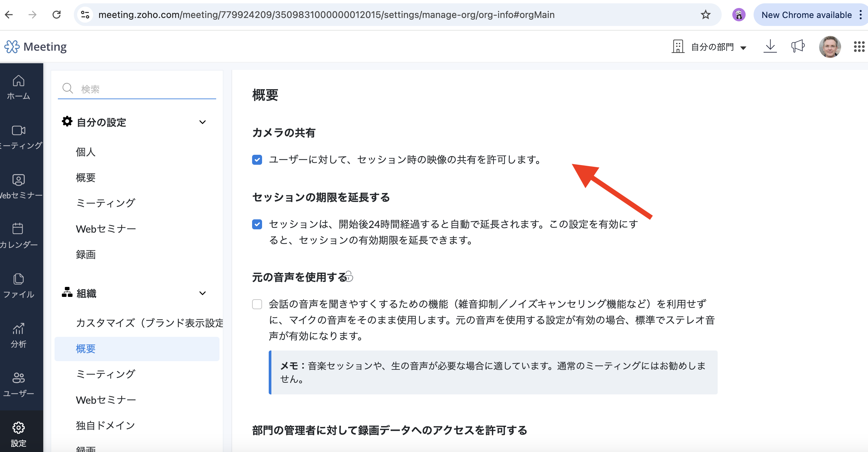The width and height of the screenshot is (868, 452).
Task: Uncheck the カメラの共有 video sharing checkbox
Action: point(257,159)
